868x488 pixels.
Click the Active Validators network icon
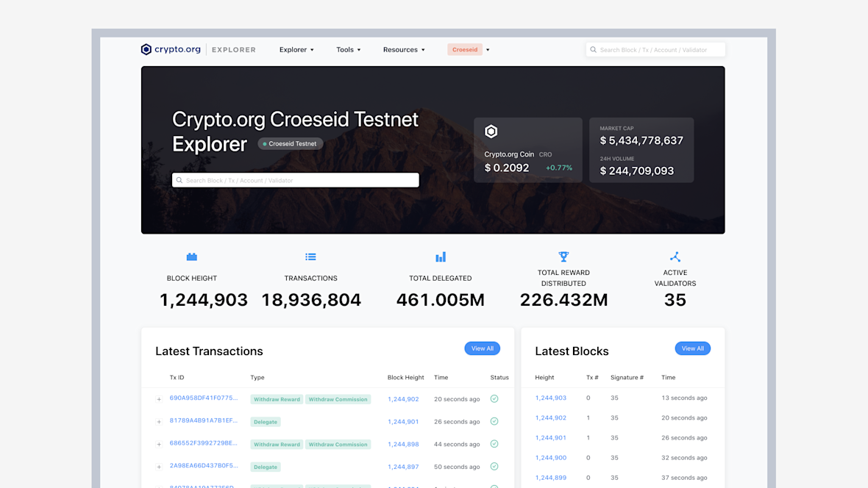click(675, 256)
